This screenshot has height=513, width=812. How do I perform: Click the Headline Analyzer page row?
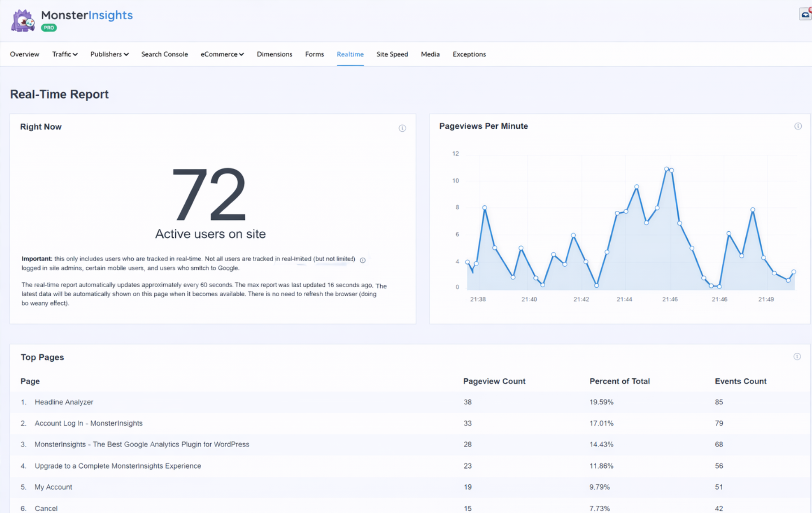click(64, 402)
